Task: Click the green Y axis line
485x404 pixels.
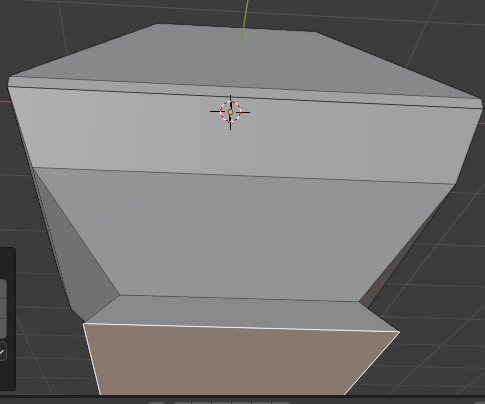Action: coord(245,22)
